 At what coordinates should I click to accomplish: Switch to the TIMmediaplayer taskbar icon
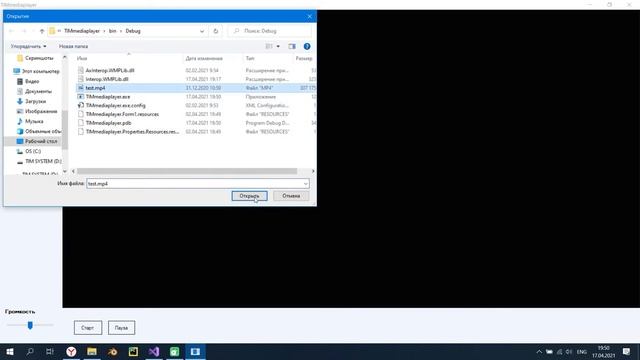[x=195, y=351]
